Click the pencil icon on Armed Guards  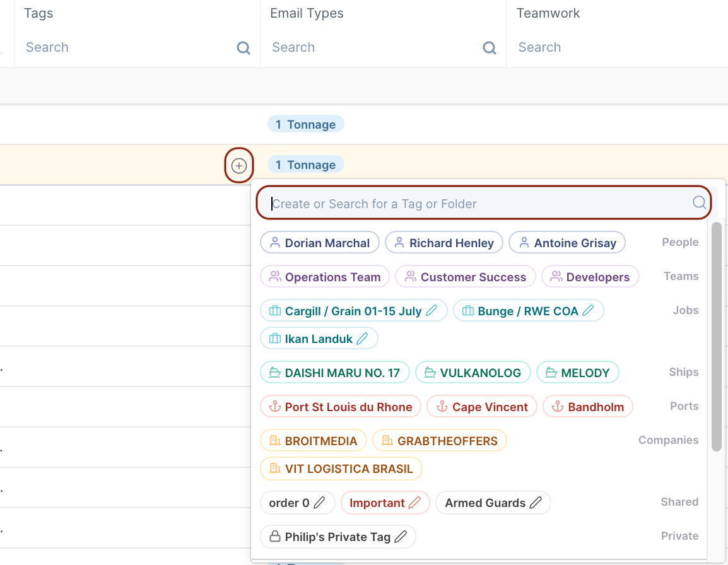536,503
